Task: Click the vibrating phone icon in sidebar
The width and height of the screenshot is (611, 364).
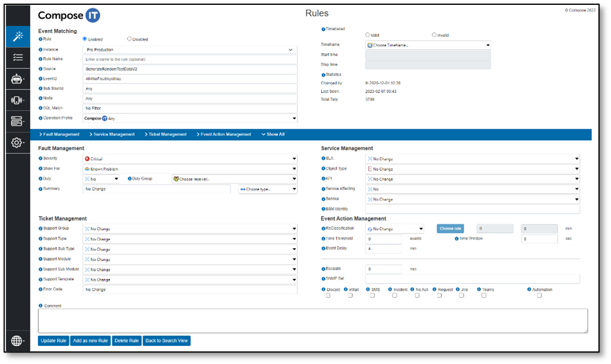Action: (x=18, y=100)
